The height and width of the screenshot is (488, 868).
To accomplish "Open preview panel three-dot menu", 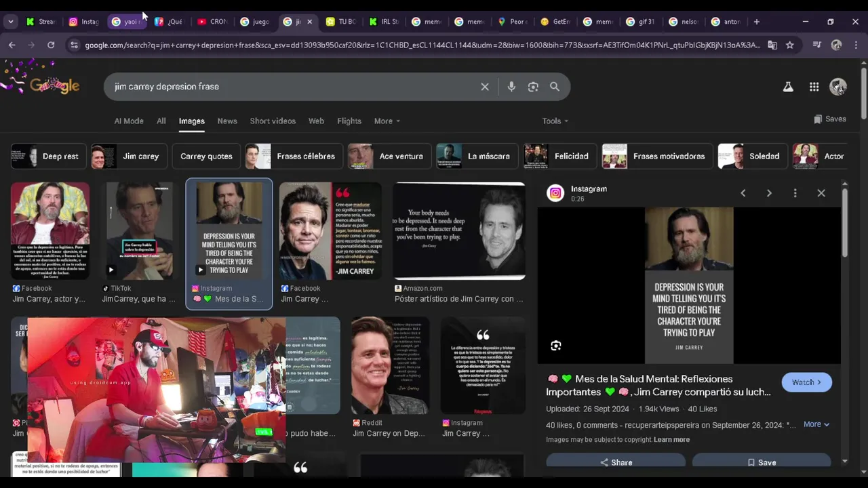I will 795,193.
